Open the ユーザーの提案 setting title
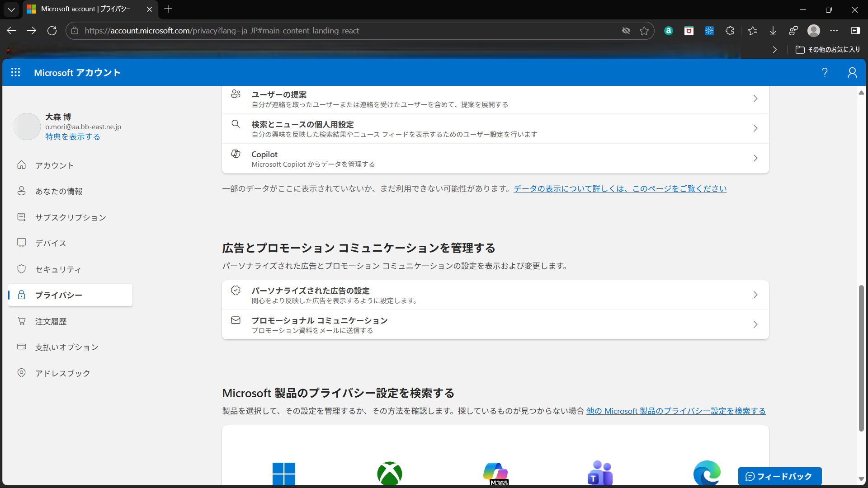 pos(279,94)
